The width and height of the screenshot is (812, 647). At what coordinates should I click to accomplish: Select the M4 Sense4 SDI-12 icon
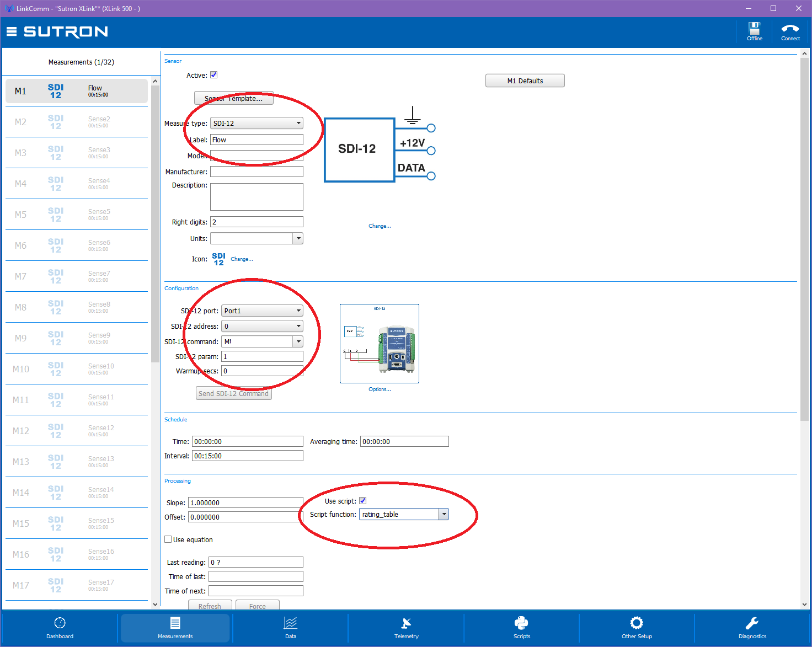click(x=56, y=184)
